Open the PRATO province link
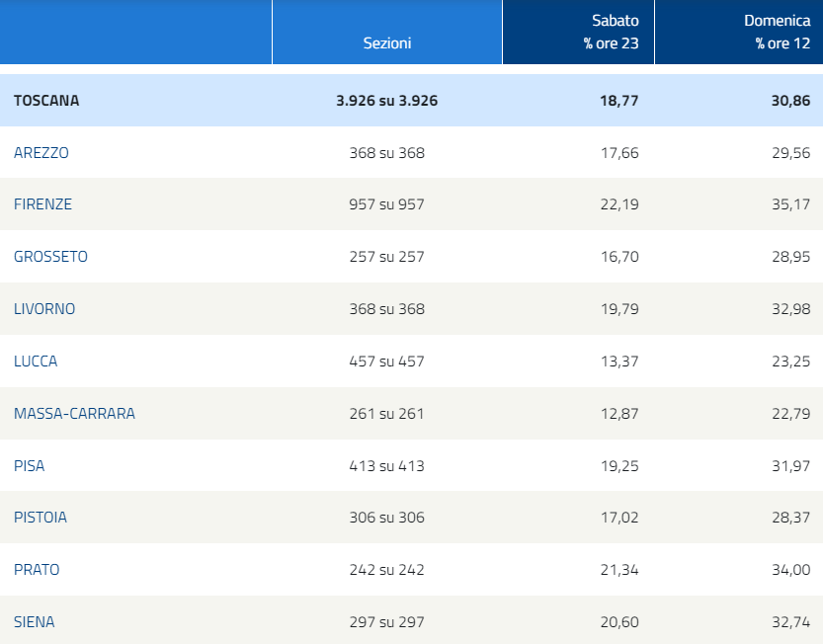 37,570
